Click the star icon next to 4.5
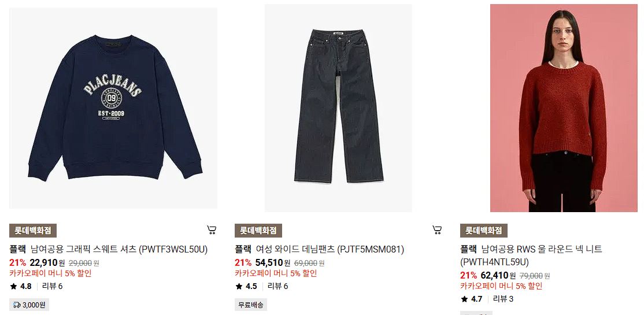This screenshot has height=315, width=644. coord(239,286)
